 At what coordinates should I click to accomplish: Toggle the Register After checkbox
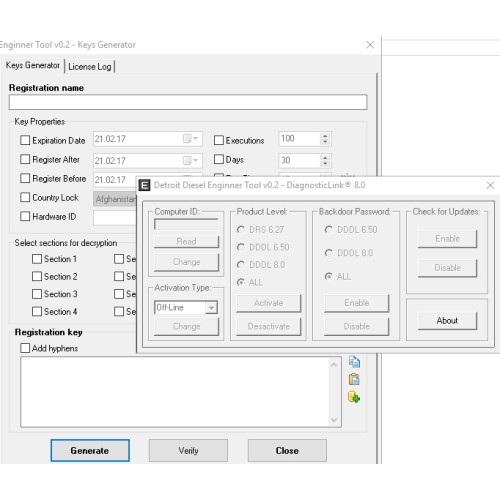(25, 159)
